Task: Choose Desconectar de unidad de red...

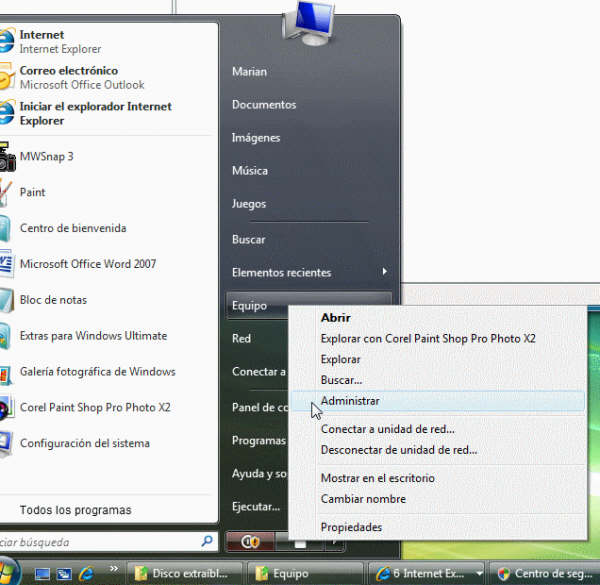Action: pyautogui.click(x=438, y=450)
